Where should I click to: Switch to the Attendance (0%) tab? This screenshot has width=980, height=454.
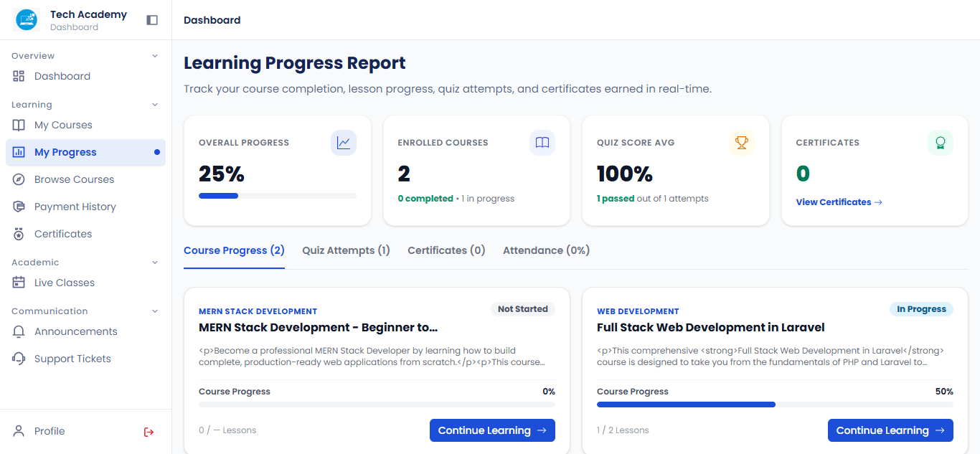tap(546, 250)
